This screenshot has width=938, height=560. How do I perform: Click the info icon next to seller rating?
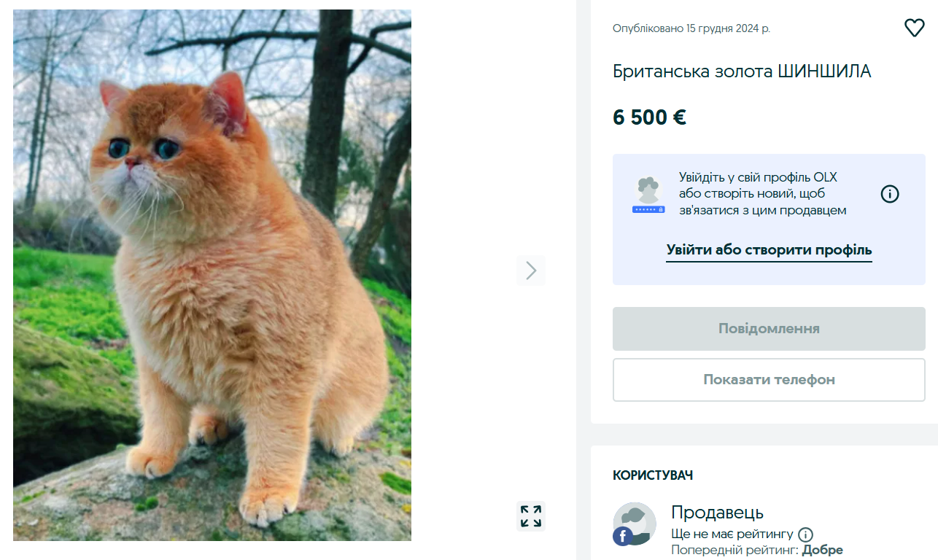[x=807, y=534]
